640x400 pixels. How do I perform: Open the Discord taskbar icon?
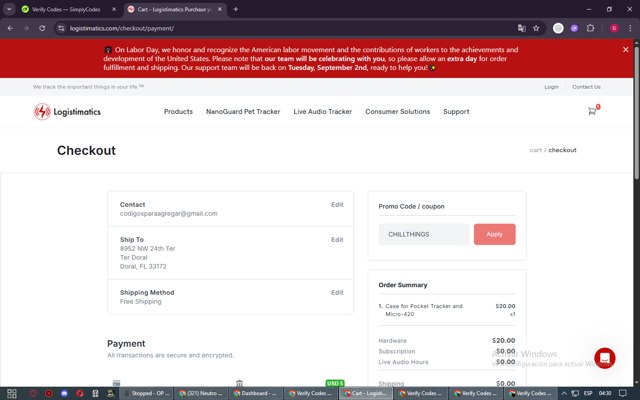64,393
